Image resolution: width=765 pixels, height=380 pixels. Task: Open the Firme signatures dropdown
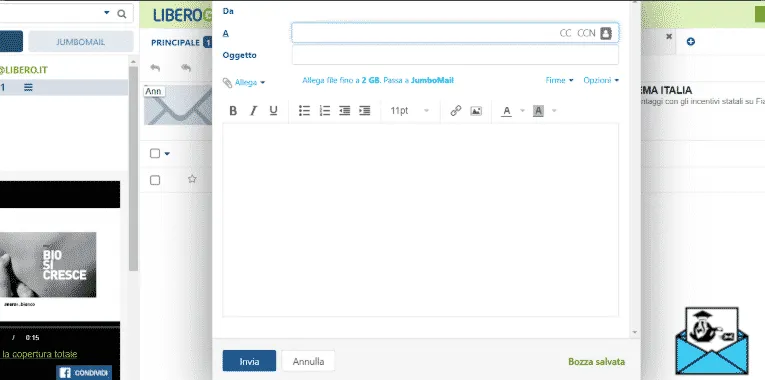coord(559,80)
